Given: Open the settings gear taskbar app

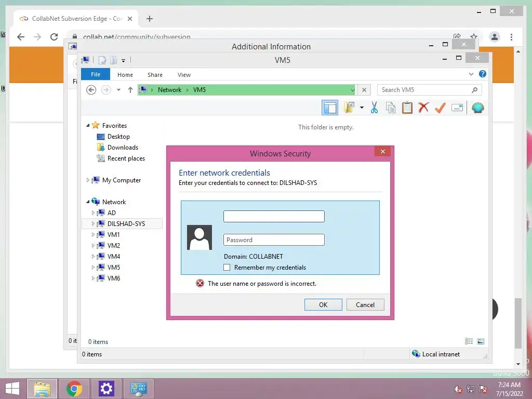Looking at the screenshot, I should point(106,389).
